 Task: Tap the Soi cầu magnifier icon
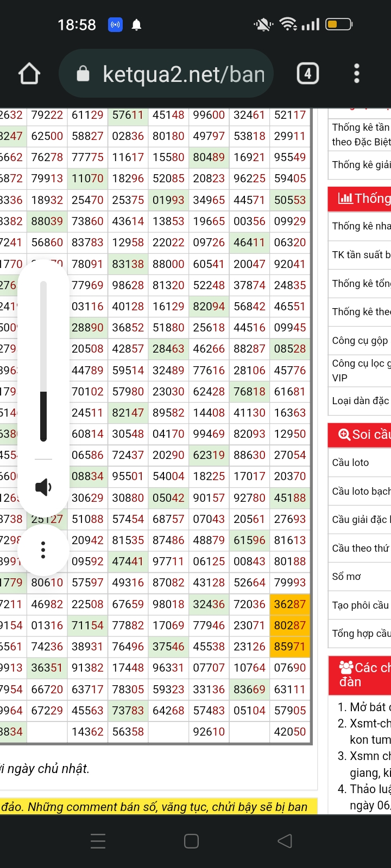tap(344, 435)
